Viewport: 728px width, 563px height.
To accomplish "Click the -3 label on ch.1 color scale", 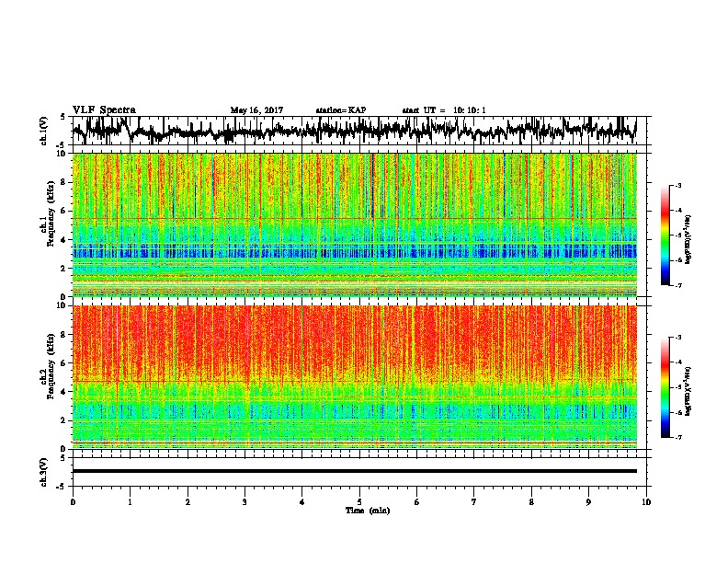I will coord(677,186).
